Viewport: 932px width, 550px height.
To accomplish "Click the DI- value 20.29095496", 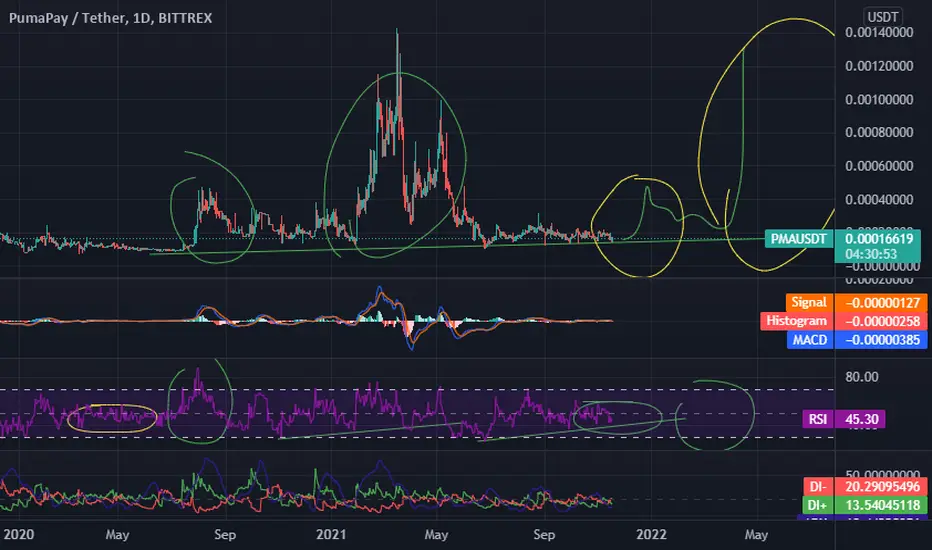I will tap(881, 486).
